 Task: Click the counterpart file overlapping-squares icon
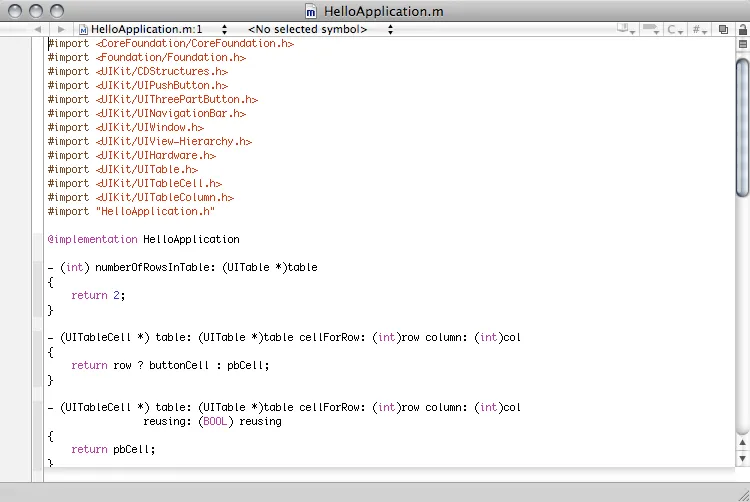pyautogui.click(x=723, y=29)
